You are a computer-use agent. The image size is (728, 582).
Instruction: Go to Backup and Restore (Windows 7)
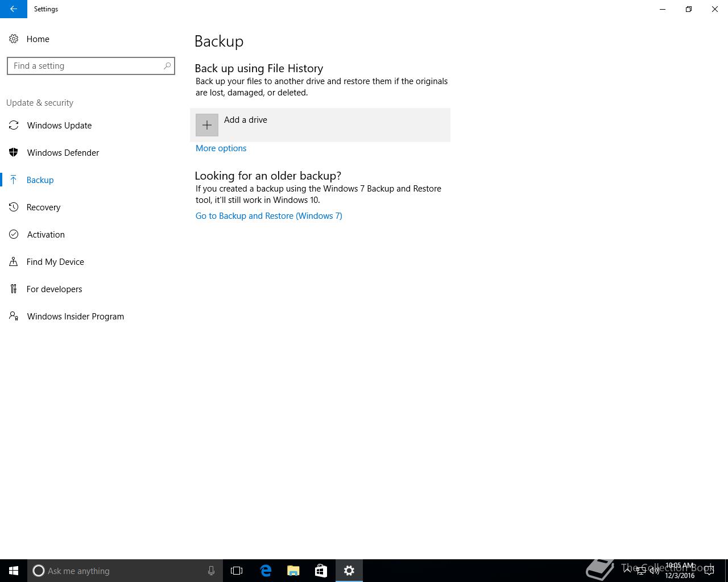268,216
